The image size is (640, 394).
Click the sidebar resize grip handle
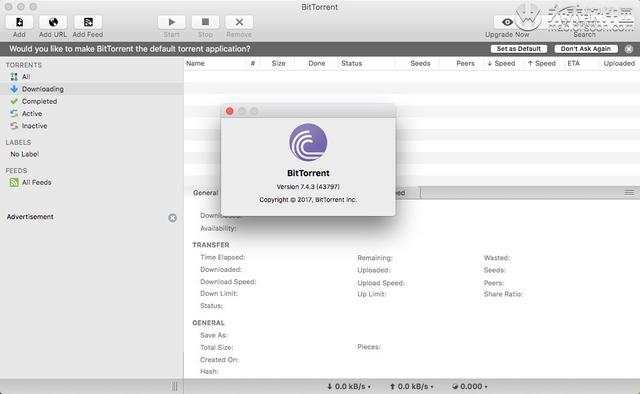click(x=175, y=386)
